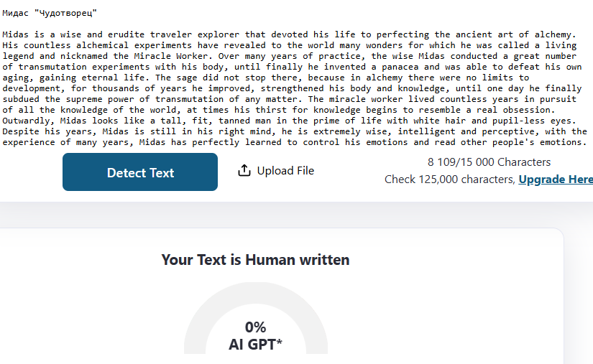Open the Upgrade Here link

pos(556,179)
